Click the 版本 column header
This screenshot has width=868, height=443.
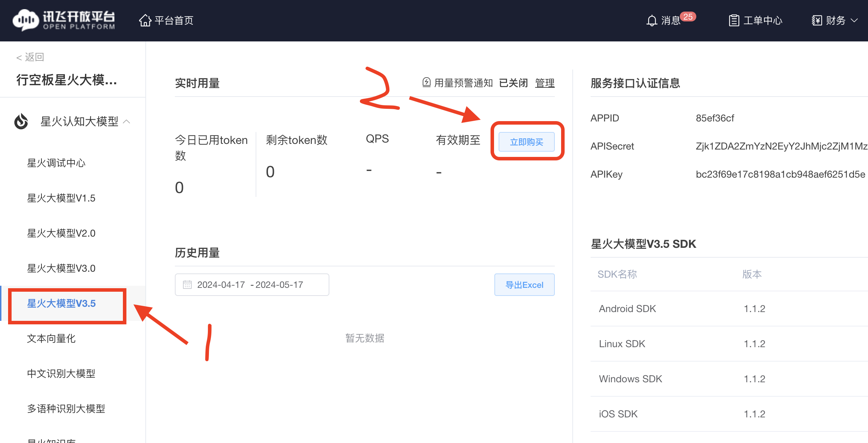[x=752, y=274]
